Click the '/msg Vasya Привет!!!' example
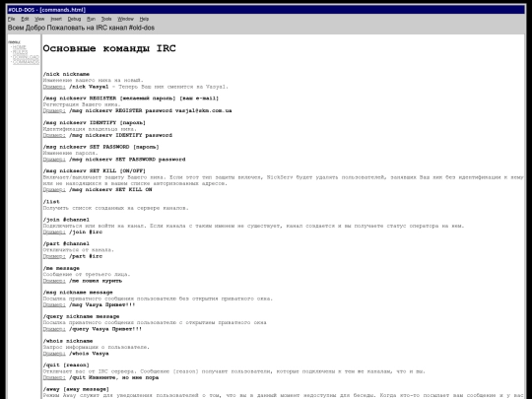Screen dimensions: 532x399 click(x=101, y=304)
